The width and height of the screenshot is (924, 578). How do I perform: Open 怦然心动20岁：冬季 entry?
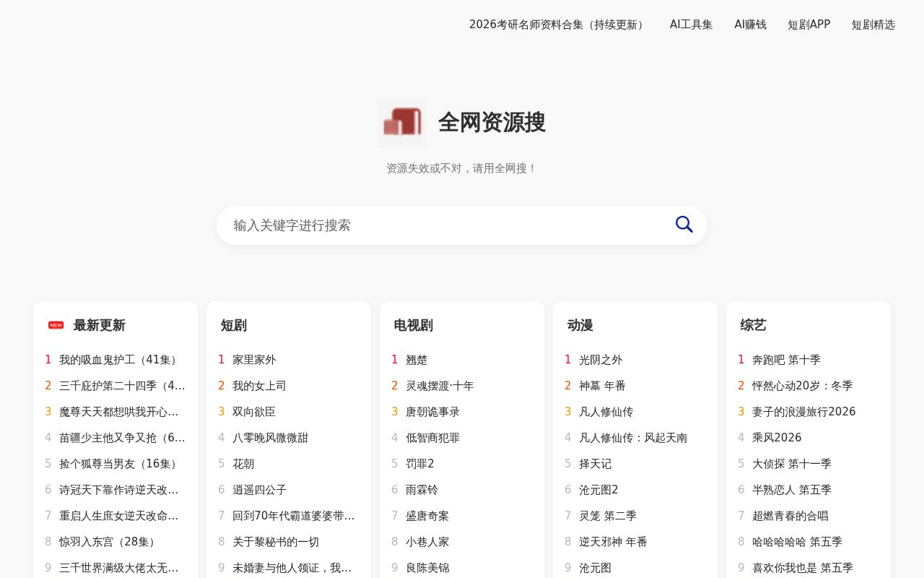803,386
